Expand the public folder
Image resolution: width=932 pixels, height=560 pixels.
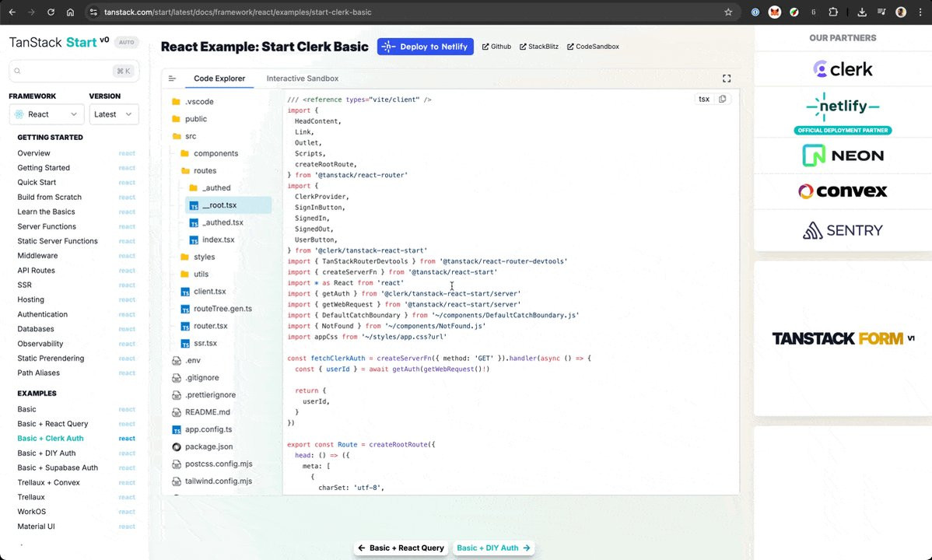click(x=189, y=119)
